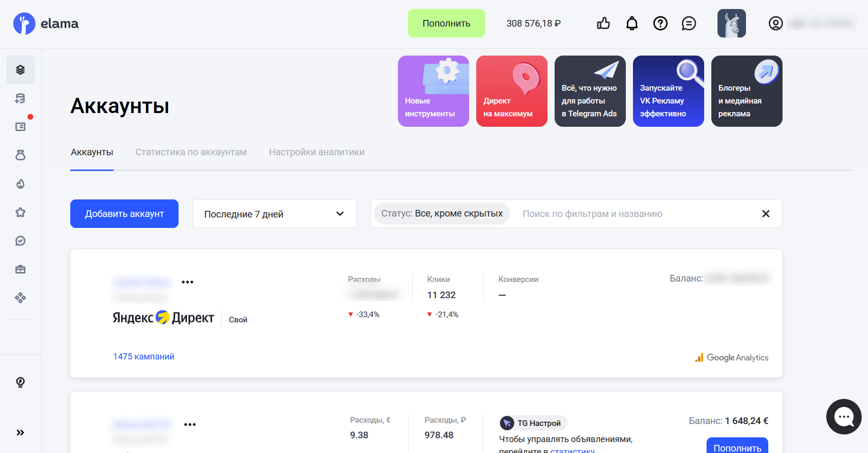Select the star icon in the left sidebar
The height and width of the screenshot is (453, 868).
pos(20,212)
